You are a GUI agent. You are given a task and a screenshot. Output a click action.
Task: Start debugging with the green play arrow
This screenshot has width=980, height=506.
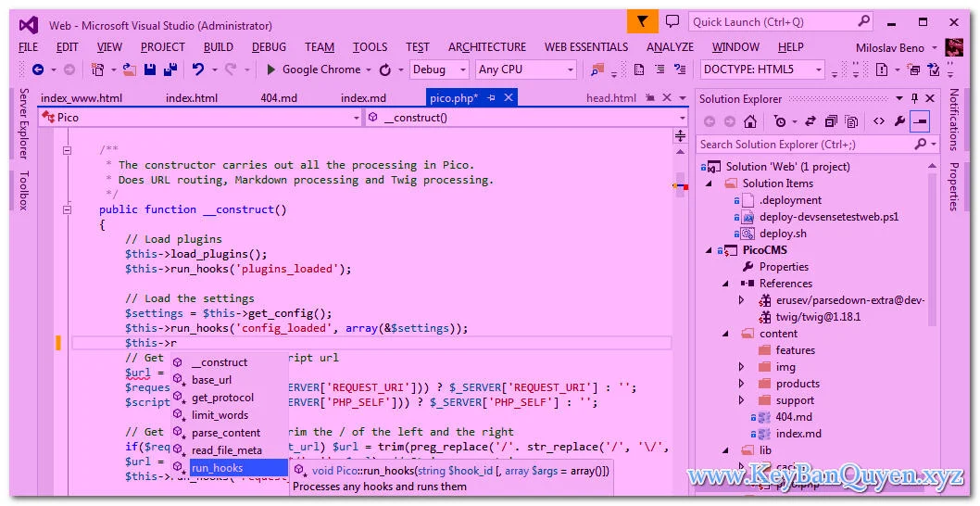pos(270,70)
